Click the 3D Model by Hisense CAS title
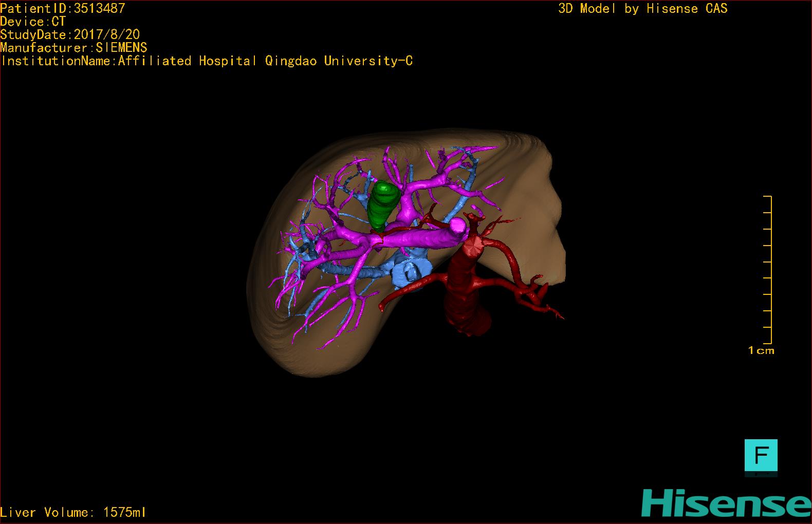Image resolution: width=812 pixels, height=524 pixels. (x=643, y=9)
